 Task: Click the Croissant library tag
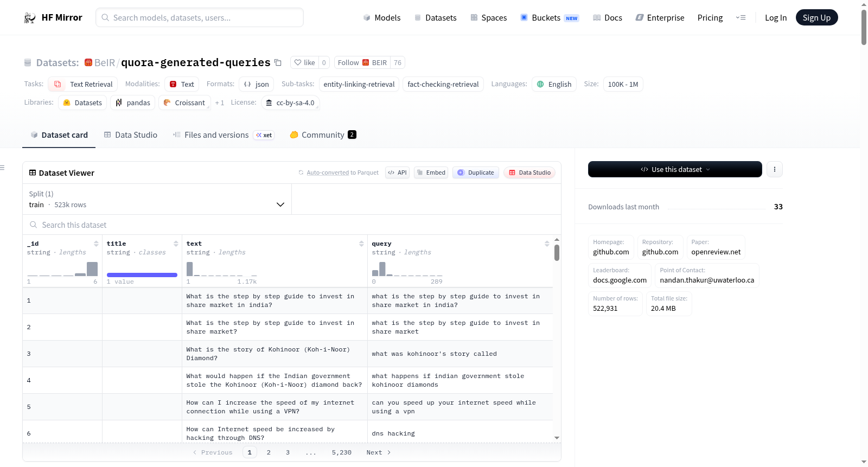184,103
